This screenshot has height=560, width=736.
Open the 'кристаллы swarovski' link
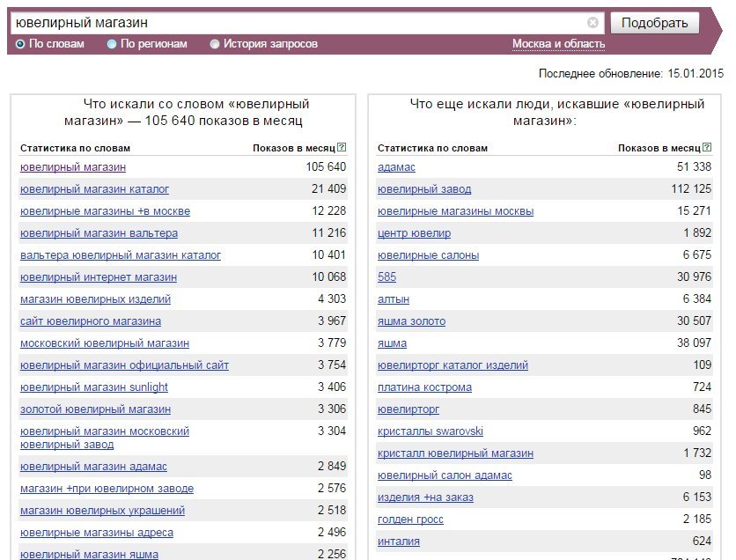coord(430,431)
